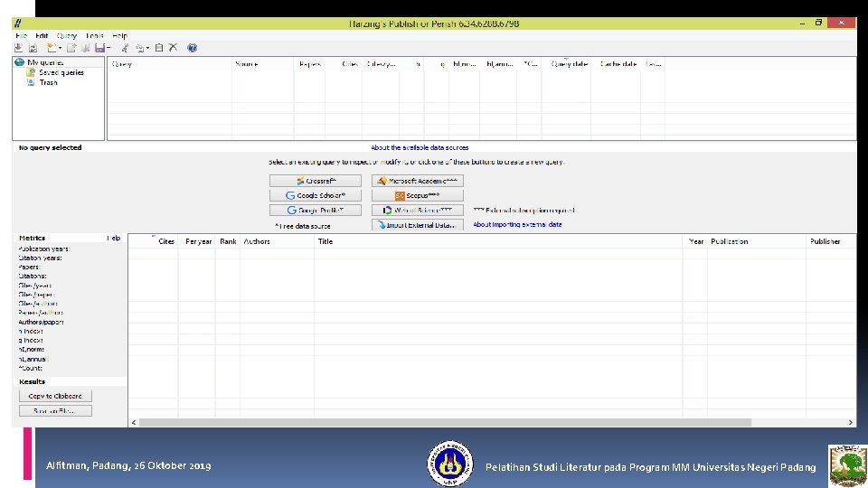The width and height of the screenshot is (868, 488).
Task: Open the Query menu
Action: [x=66, y=35]
